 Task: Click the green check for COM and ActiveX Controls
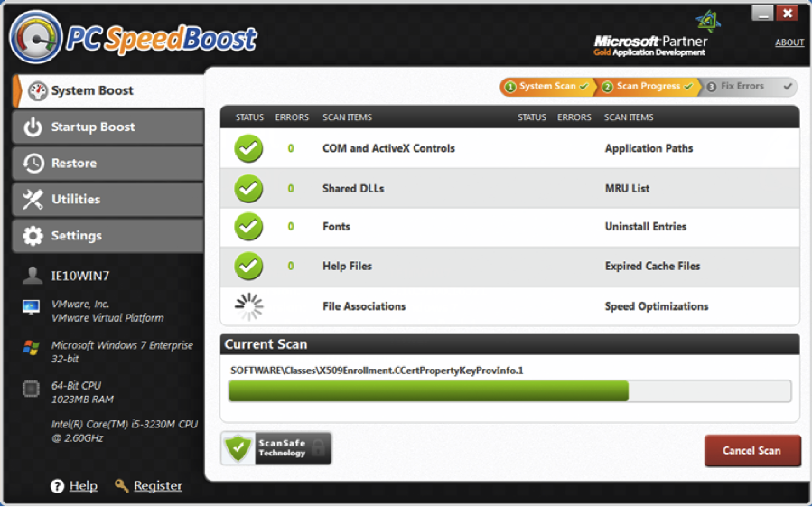248,148
